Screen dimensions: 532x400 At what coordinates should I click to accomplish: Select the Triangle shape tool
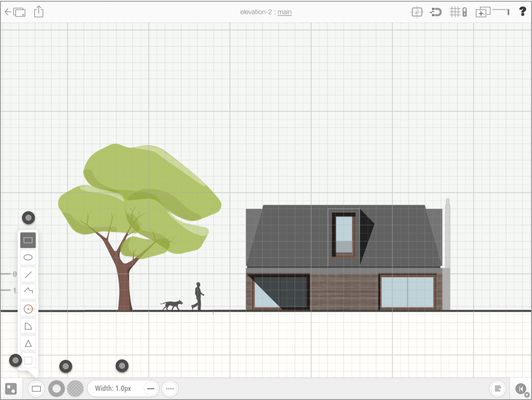pyautogui.click(x=28, y=343)
